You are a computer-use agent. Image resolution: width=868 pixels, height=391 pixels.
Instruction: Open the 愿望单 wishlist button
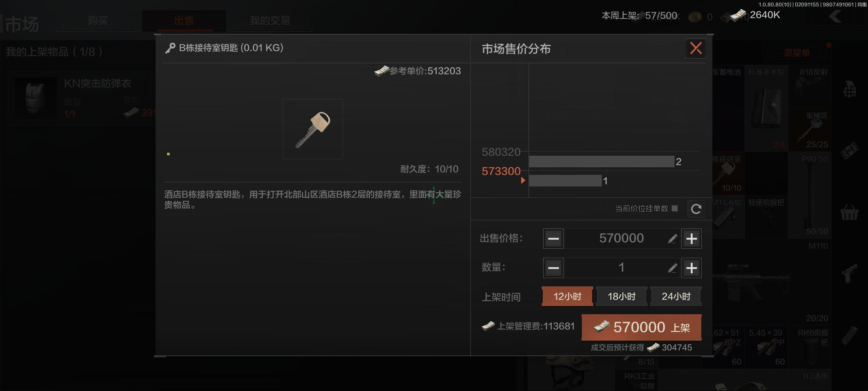[x=797, y=53]
